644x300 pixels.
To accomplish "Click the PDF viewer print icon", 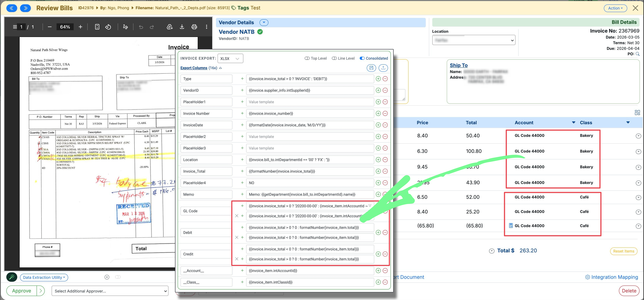I will (194, 27).
